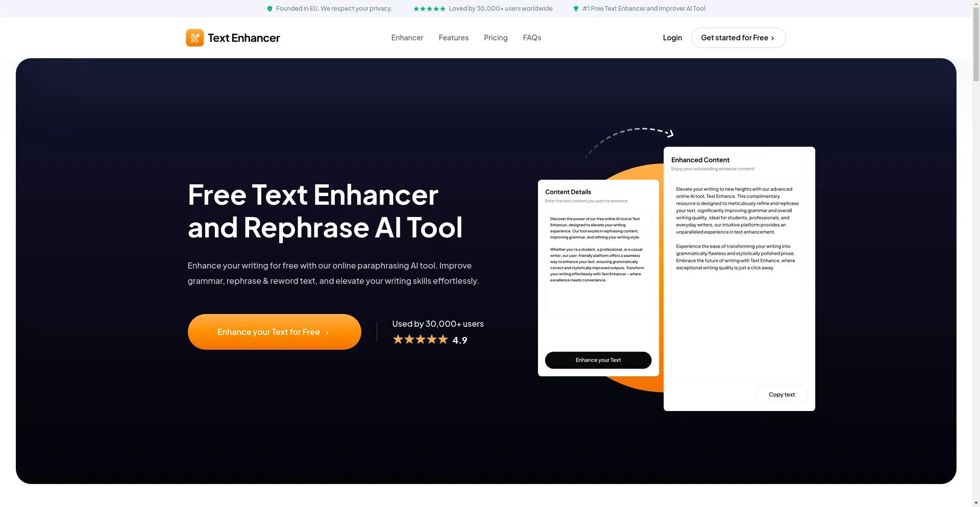Click the 'Enhanced Content' heading
Screen dimensions: 980x507
point(700,160)
